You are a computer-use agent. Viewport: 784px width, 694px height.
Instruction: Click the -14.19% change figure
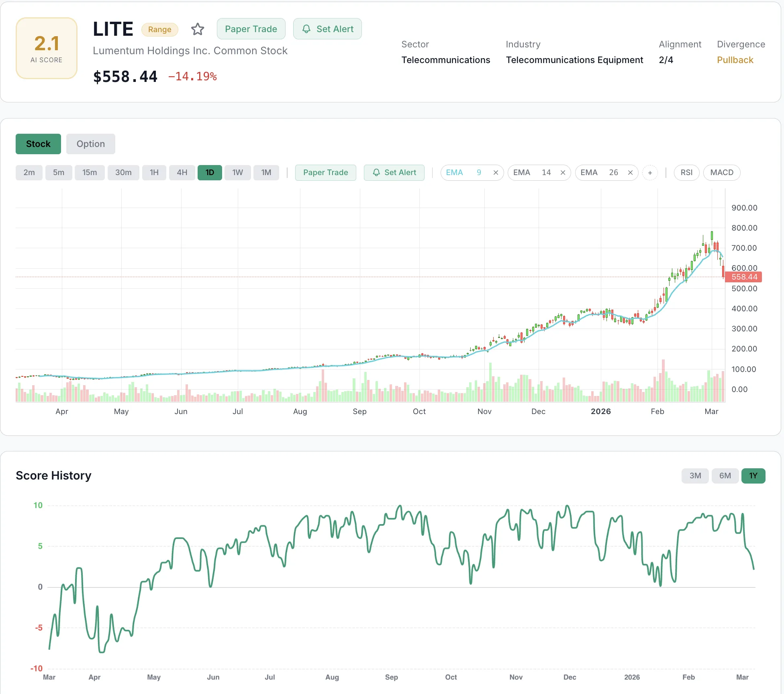tap(192, 76)
